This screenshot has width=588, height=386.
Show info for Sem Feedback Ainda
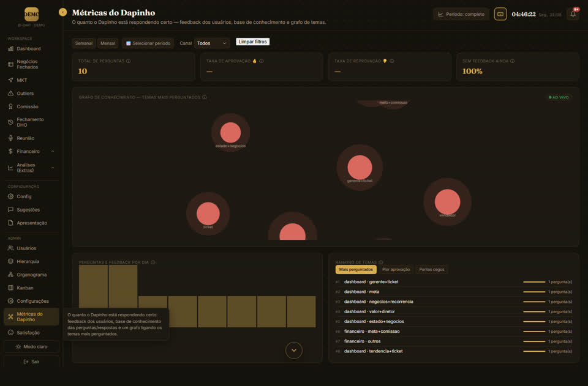coord(512,61)
